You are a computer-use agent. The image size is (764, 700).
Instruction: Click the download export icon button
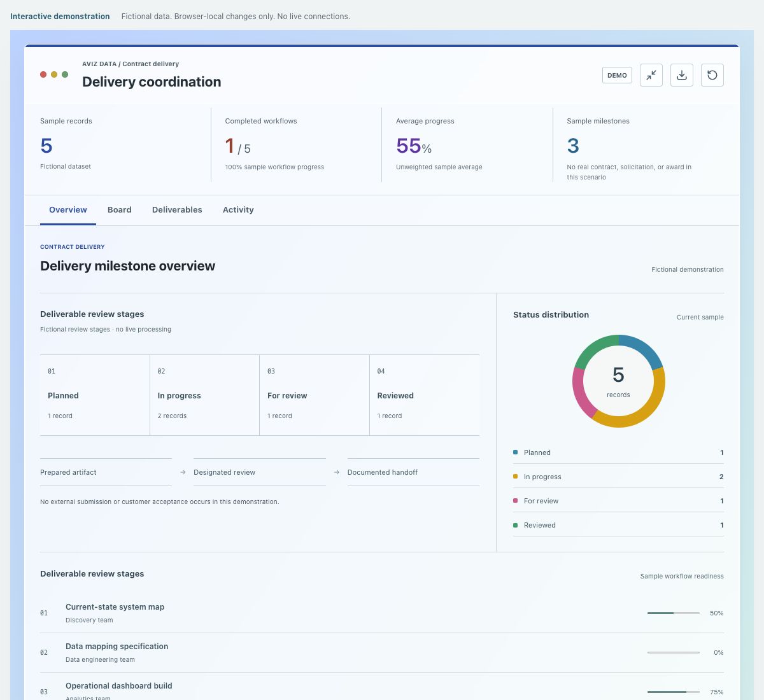[682, 75]
